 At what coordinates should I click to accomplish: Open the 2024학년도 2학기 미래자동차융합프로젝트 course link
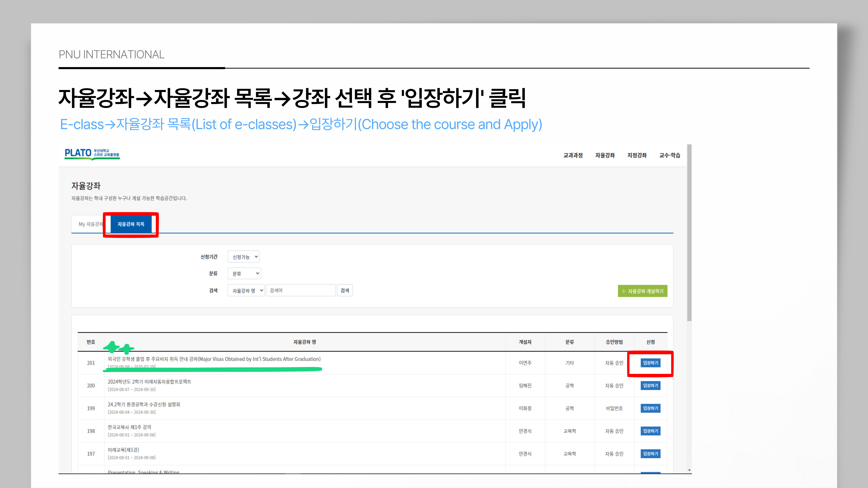point(149,382)
